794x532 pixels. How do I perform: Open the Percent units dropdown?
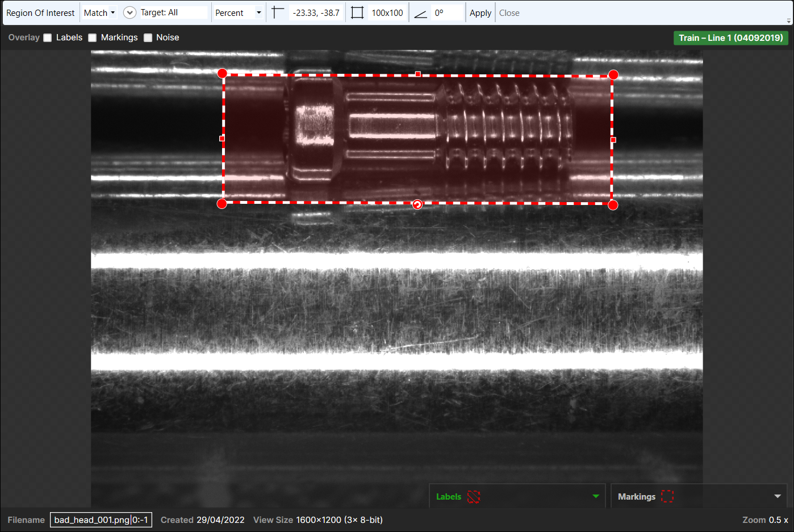point(238,12)
